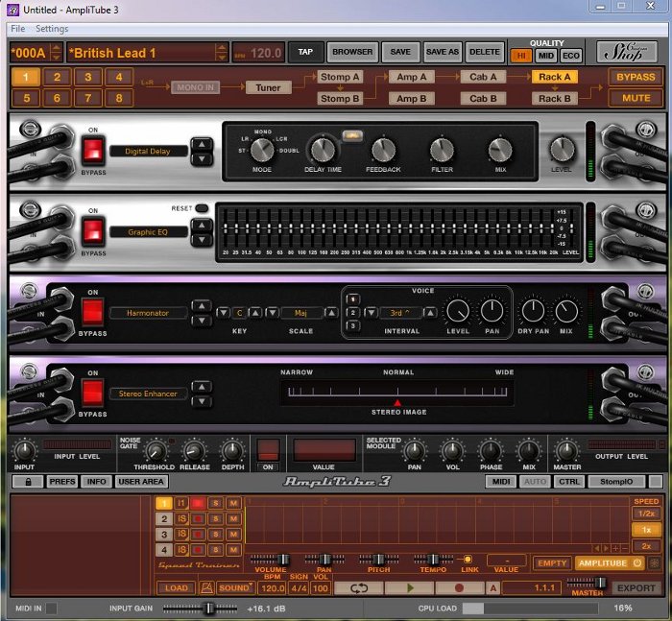Click the BPM 120.0 field in recorder
Viewport: 672px width, 621px height.
pos(273,588)
